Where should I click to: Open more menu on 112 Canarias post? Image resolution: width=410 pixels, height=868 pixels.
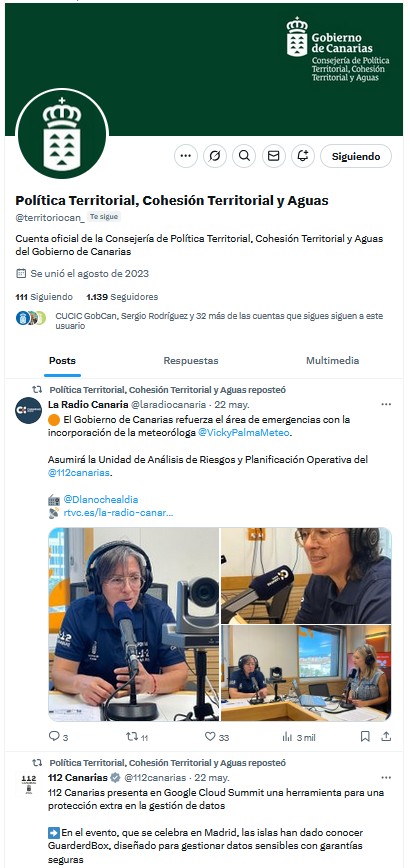click(x=386, y=778)
